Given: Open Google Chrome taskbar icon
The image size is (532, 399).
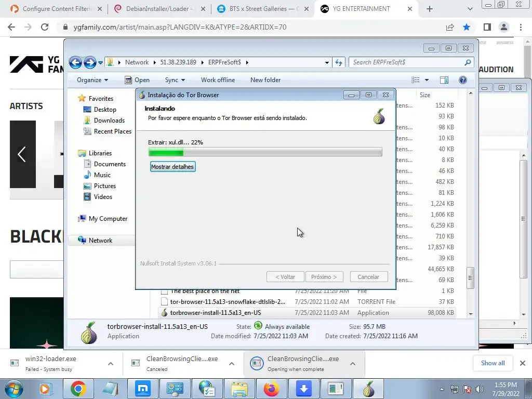Looking at the screenshot, I should pyautogui.click(x=78, y=389).
